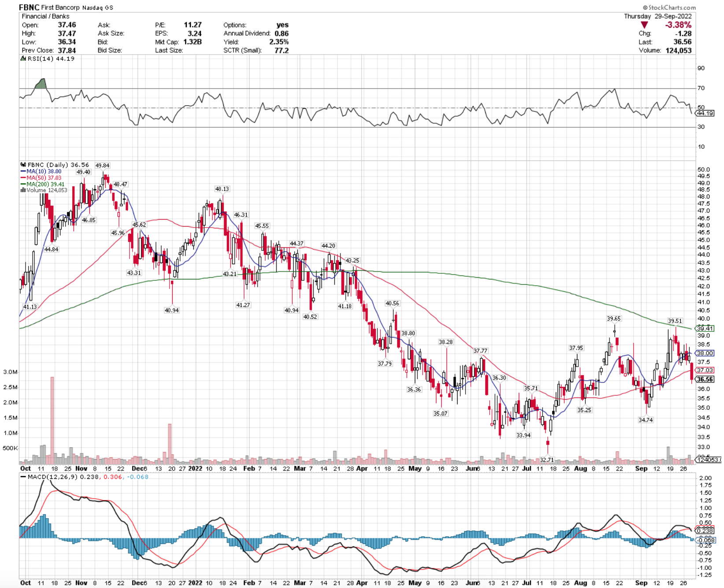Click the Low value 36.34
The width and height of the screenshot is (724, 588).
(67, 42)
